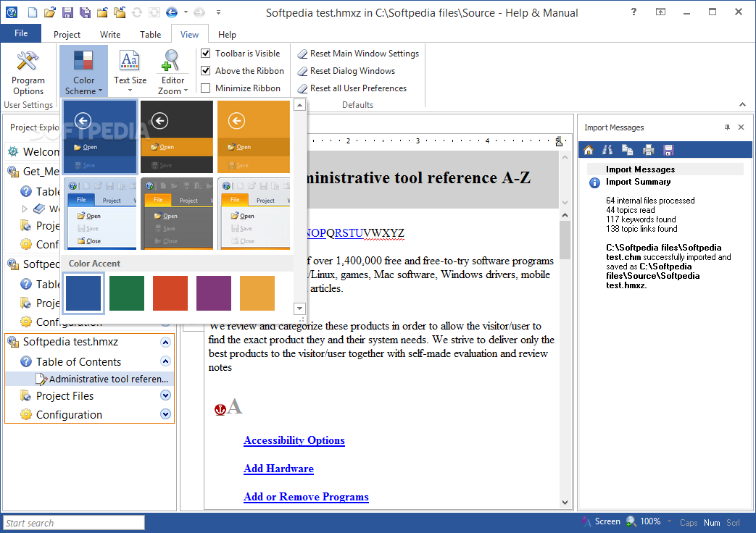Toggle the Toolbar is Visible checkbox
756x533 pixels.
(205, 54)
